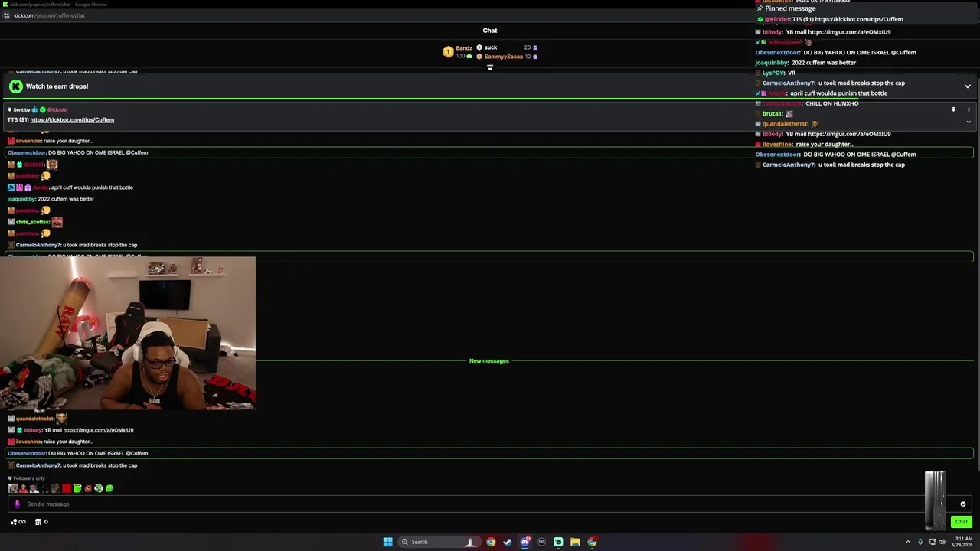Click the microphone icon in system tray

[920, 542]
